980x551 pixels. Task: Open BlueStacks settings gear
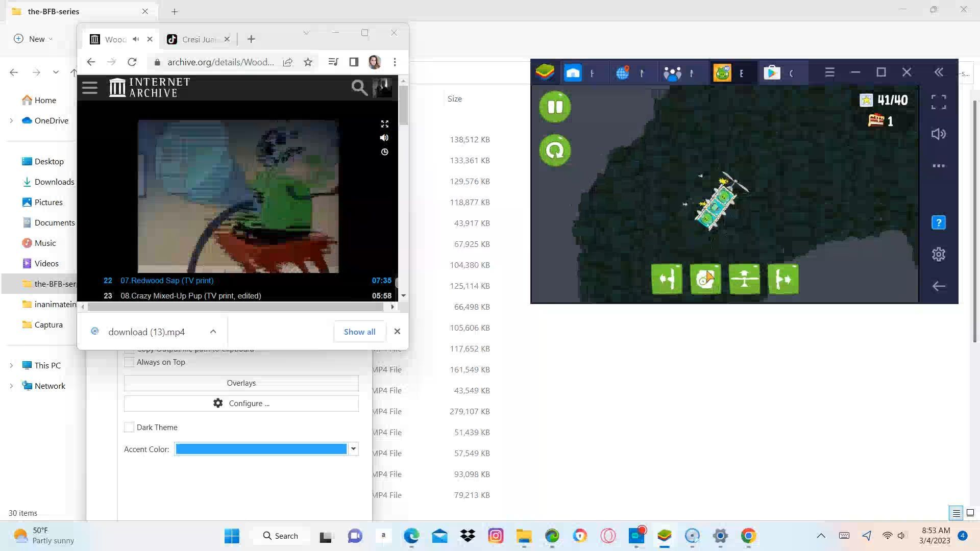pos(938,254)
